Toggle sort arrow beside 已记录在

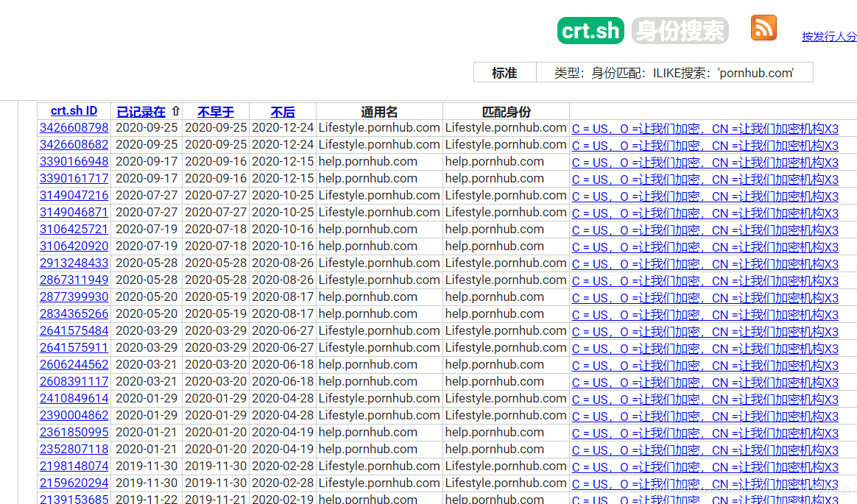pyautogui.click(x=175, y=111)
